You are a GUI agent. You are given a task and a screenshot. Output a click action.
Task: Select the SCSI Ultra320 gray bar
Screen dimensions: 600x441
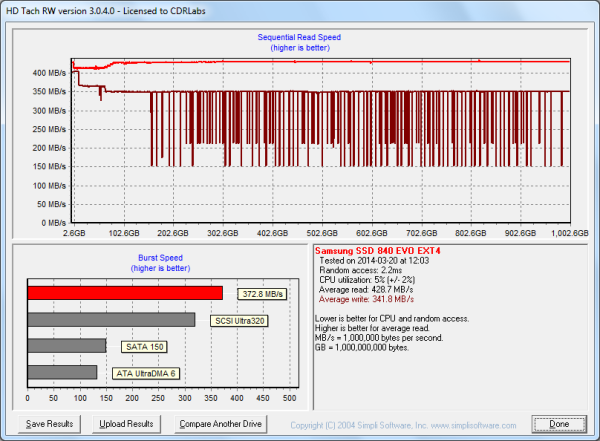111,320
